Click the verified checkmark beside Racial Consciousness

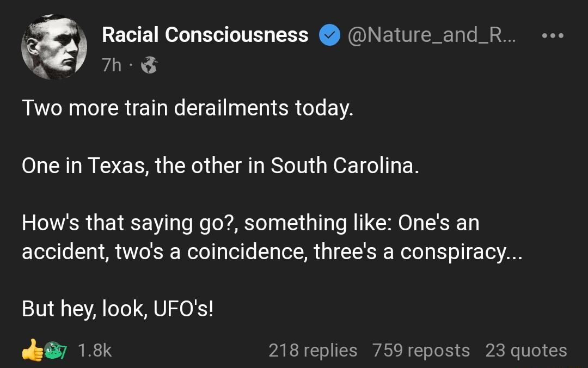[x=329, y=34]
